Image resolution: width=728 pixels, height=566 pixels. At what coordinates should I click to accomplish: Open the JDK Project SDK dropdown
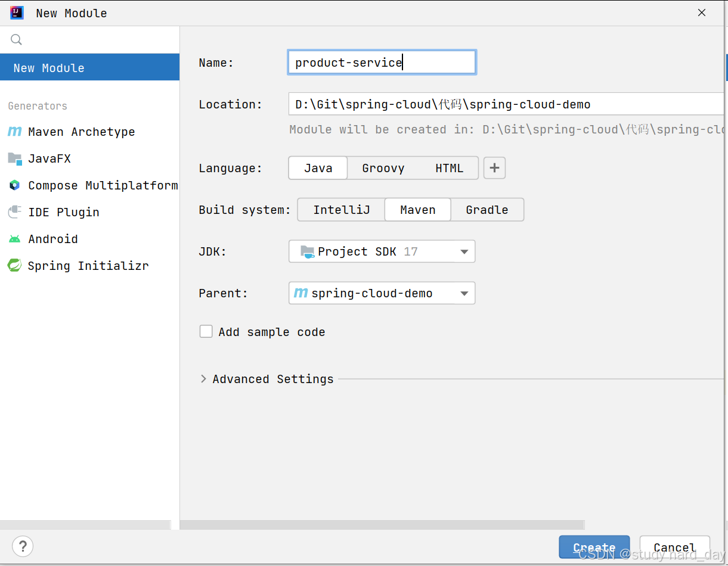pos(382,251)
